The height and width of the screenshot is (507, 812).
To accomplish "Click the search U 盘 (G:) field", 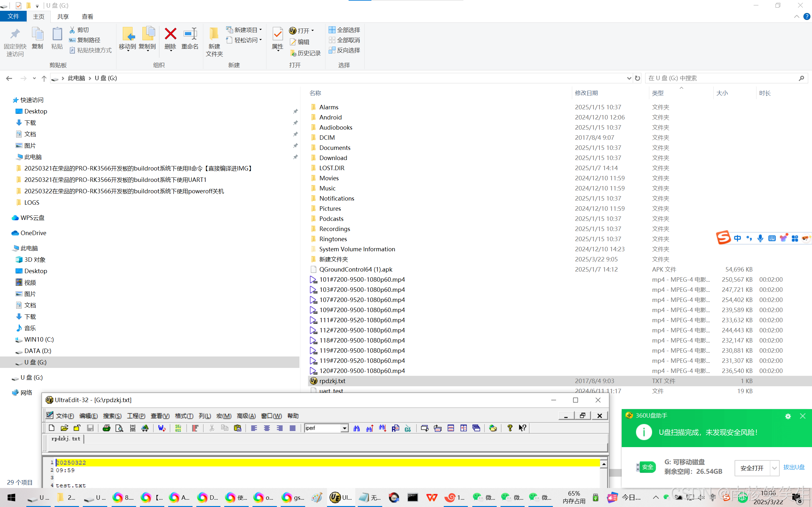I will (721, 78).
